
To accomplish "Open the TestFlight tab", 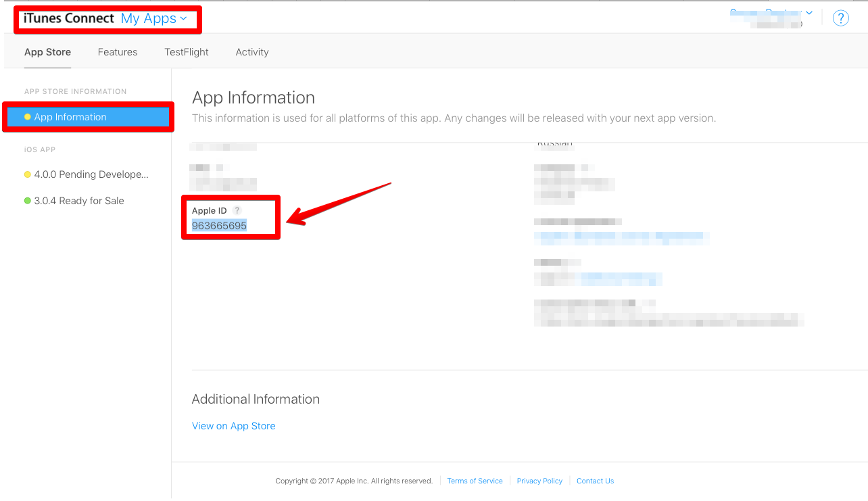I will pos(187,52).
